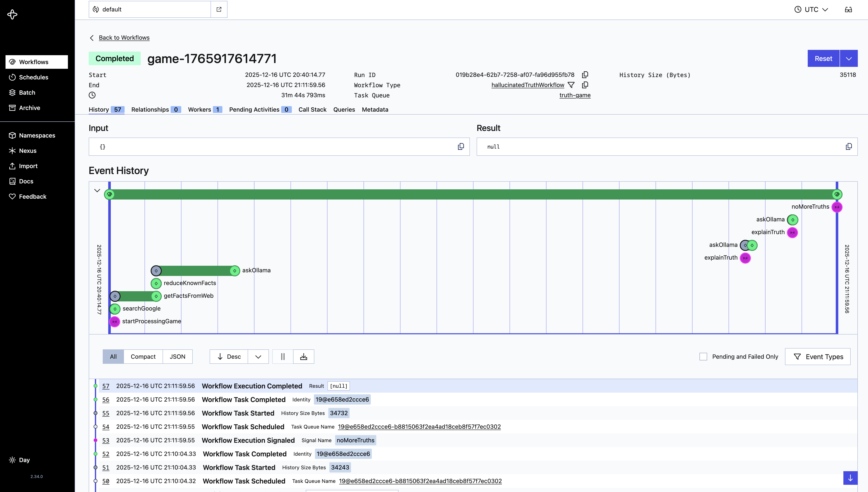
Task: Open the sort order dropdown chevron
Action: (x=258, y=357)
